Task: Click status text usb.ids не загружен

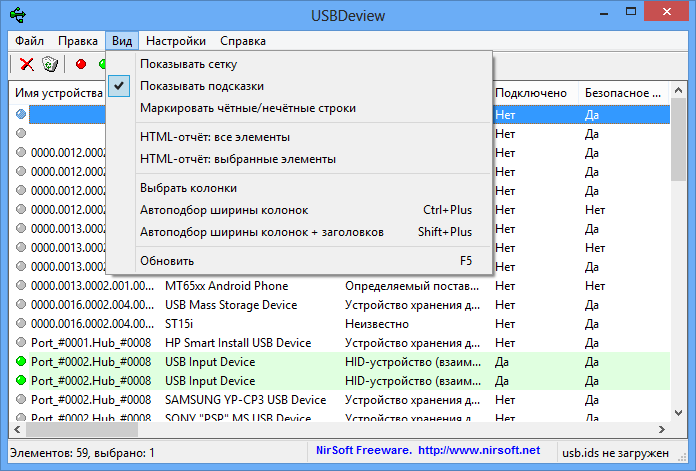Action: pos(615,453)
